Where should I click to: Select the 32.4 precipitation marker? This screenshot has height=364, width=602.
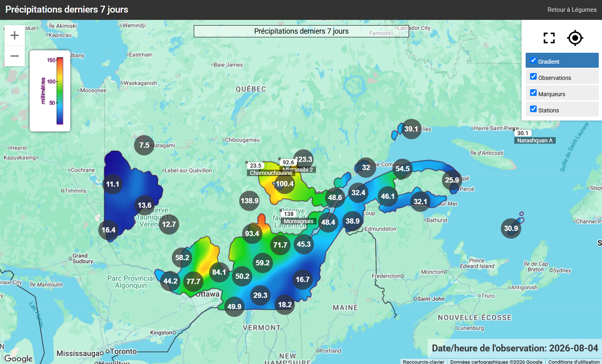click(x=358, y=193)
